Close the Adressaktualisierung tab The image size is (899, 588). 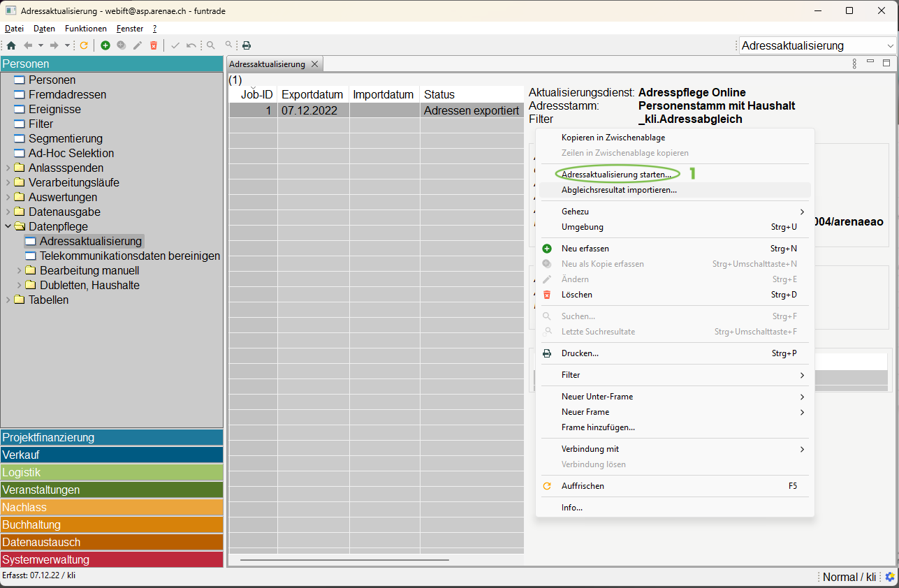pyautogui.click(x=315, y=64)
